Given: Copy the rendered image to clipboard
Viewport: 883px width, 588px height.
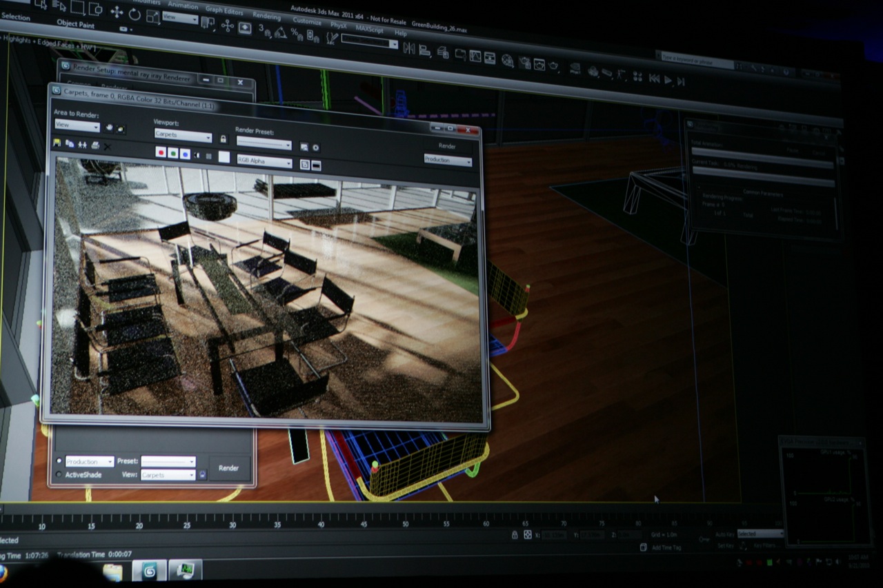Looking at the screenshot, I should 70,144.
